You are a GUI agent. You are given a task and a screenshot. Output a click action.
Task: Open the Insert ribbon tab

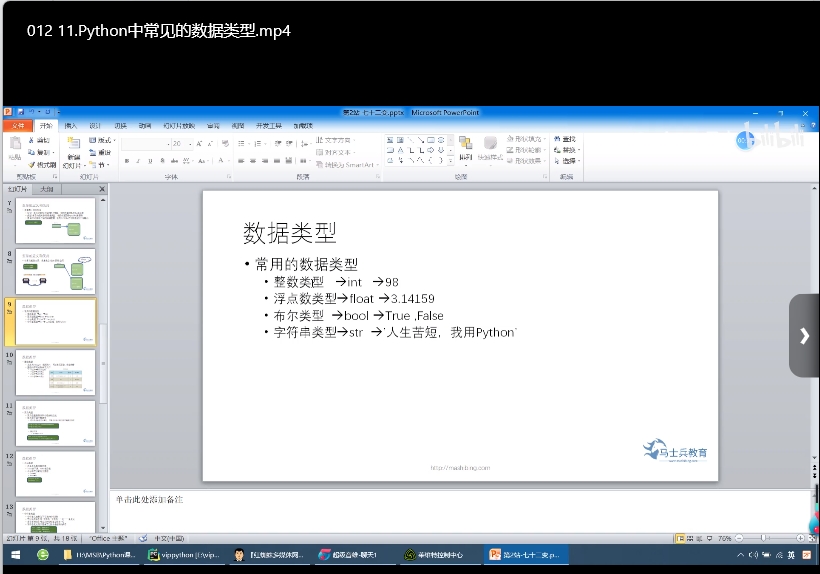coord(70,126)
